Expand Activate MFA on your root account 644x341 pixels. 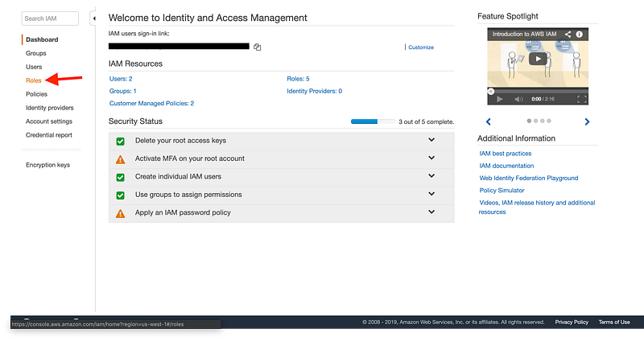431,158
